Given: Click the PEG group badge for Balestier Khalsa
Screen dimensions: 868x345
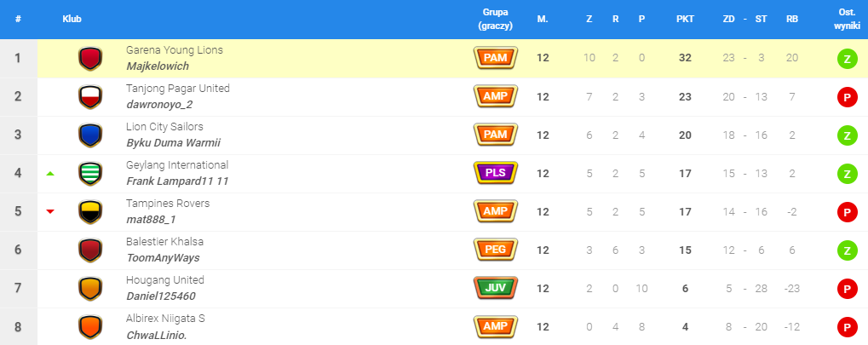Looking at the screenshot, I should 494,250.
